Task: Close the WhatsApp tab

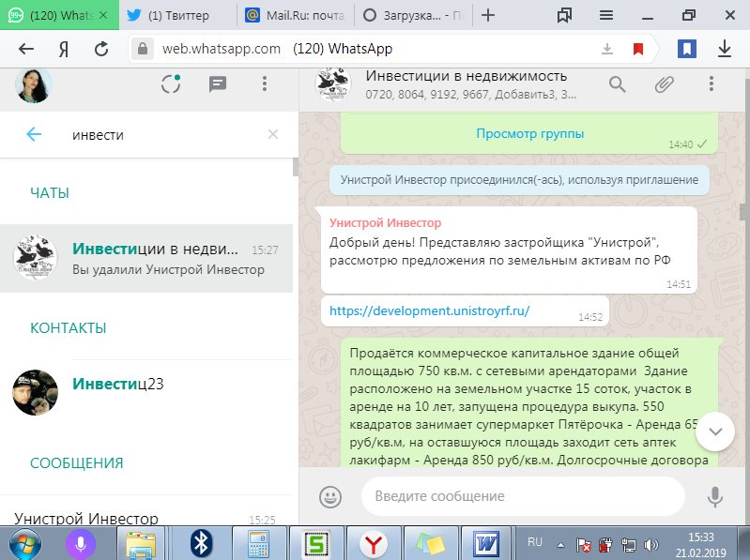Action: (x=103, y=15)
